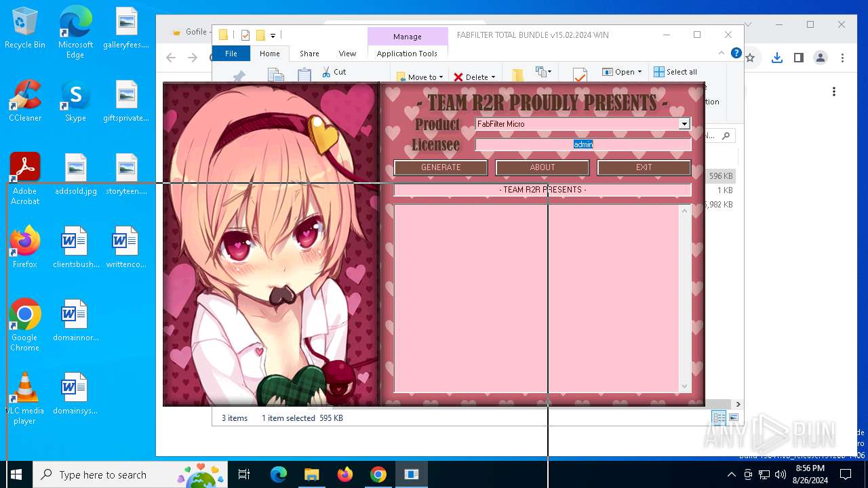Open Explorer File menu
The height and width of the screenshot is (488, 868).
(231, 54)
